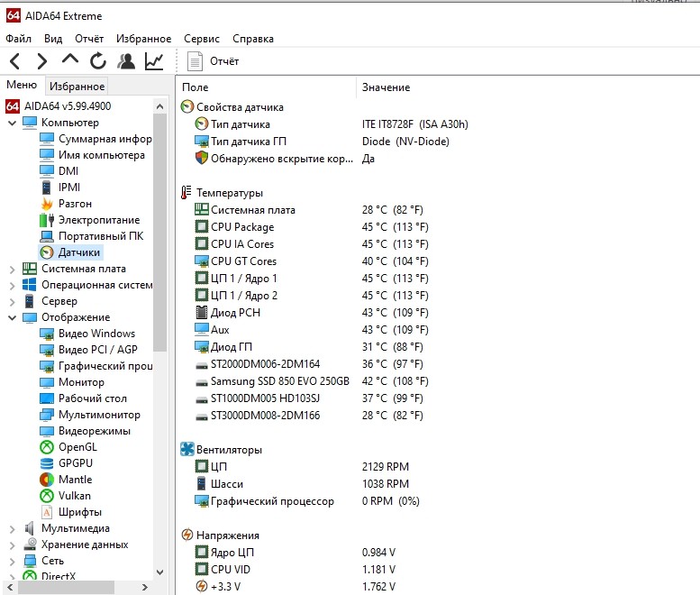Viewport: 700px width, 595px height.
Task: Click the user silhouette toolbar icon
Action: coord(126,61)
